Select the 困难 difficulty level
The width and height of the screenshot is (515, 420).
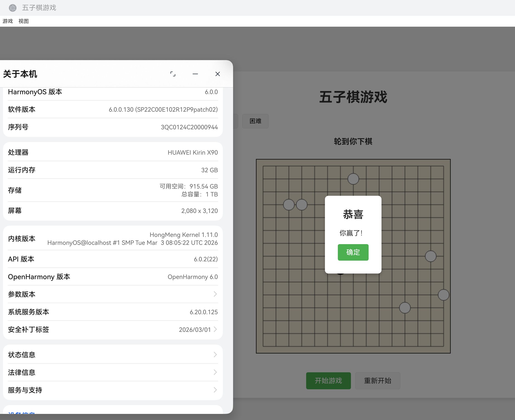point(255,121)
